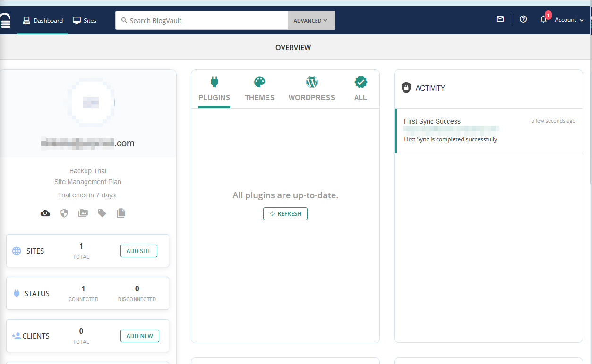Click the 'Trial ends in 7 days.' text
Image resolution: width=592 pixels, height=364 pixels.
[87, 195]
